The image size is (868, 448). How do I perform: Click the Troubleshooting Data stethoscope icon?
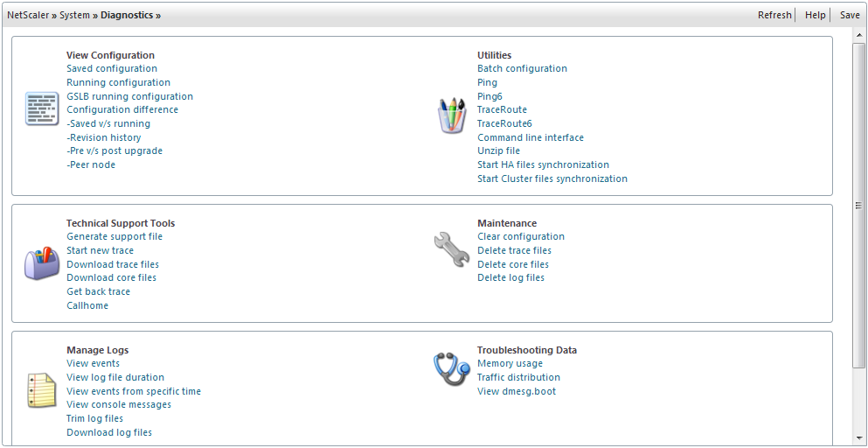point(452,369)
